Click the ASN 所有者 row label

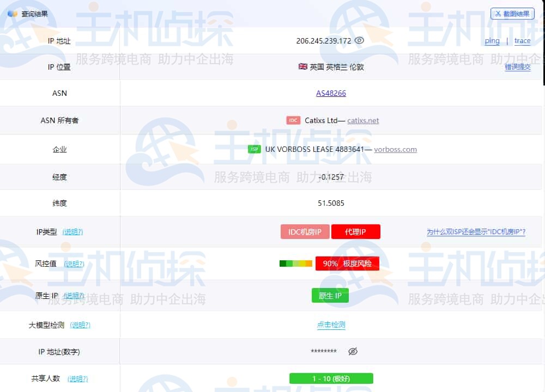point(59,120)
